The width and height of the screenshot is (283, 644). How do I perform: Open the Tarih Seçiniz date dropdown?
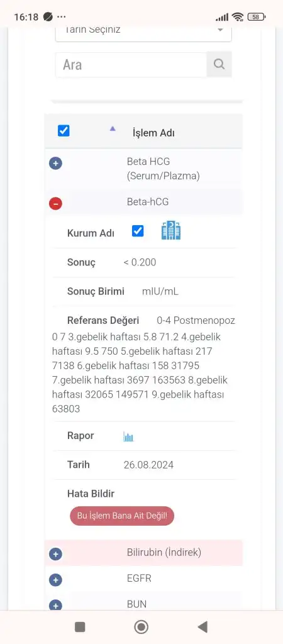coord(143,31)
